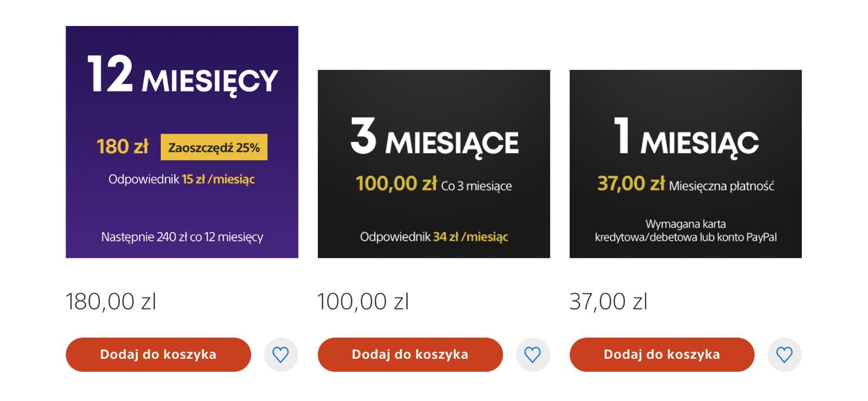Open the 1 Miesiąc plan tile
Screen dimensions: 868x401
[x=686, y=164]
